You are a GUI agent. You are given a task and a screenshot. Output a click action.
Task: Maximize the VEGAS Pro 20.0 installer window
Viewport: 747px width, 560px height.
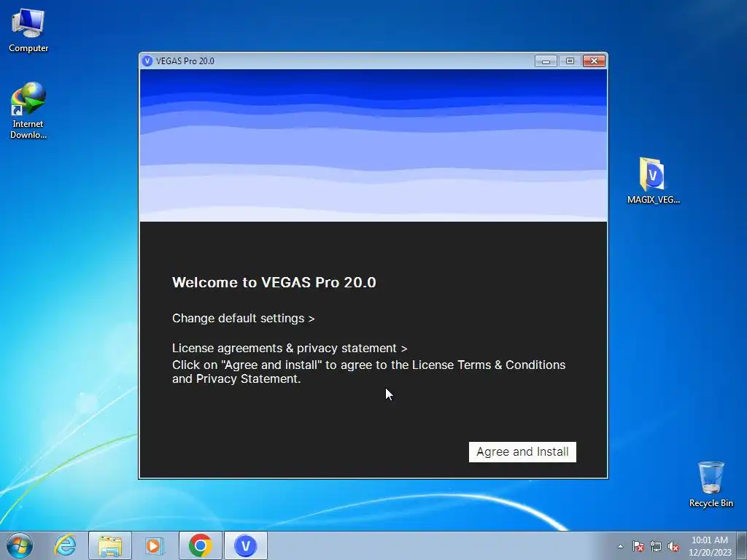pyautogui.click(x=570, y=61)
